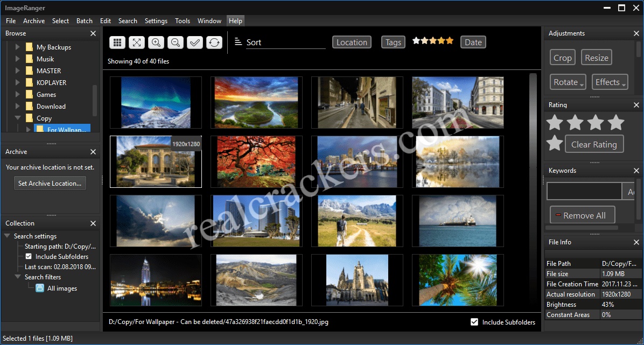Toggle Include Subfolders in Collection panel
644x345 pixels.
29,256
